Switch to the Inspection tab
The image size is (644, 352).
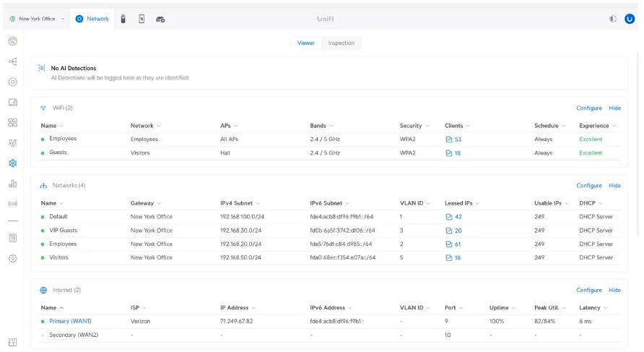point(341,43)
